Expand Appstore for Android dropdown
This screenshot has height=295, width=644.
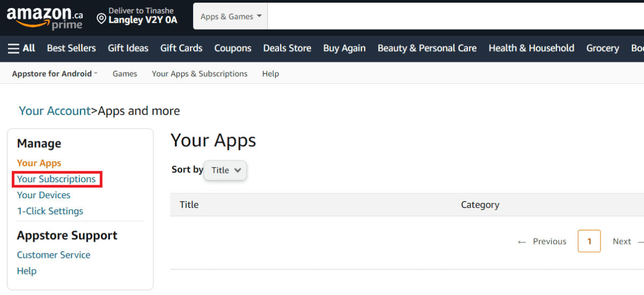55,74
